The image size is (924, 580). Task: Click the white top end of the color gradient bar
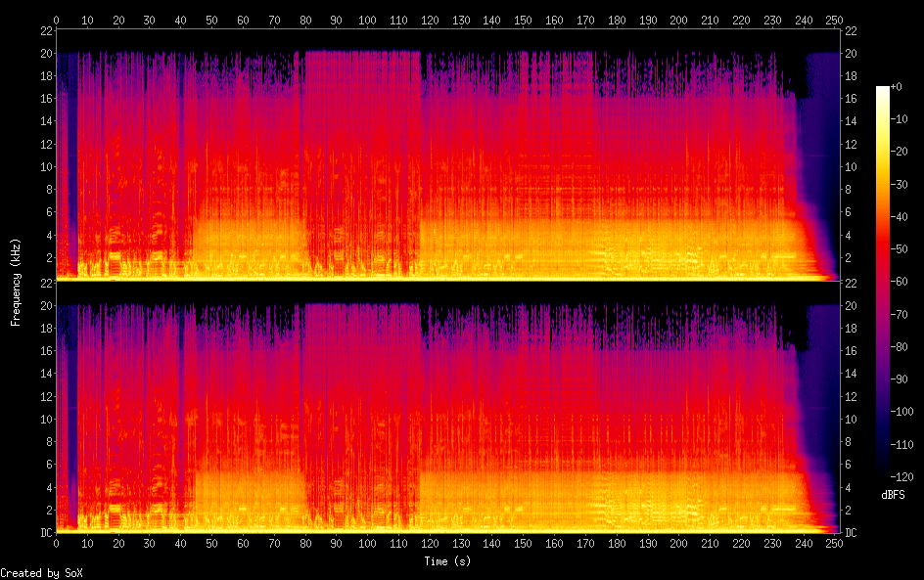click(x=883, y=90)
